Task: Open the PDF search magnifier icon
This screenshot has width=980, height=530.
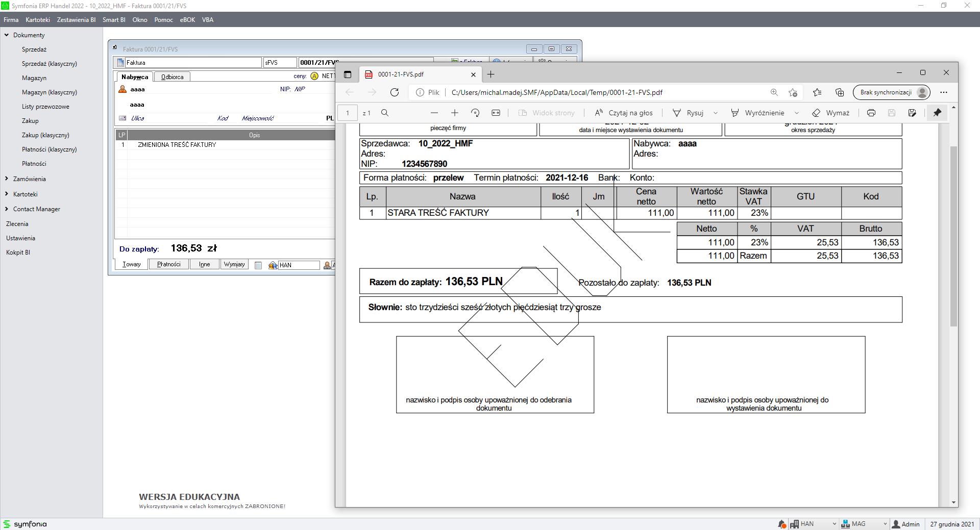Action: [385, 113]
